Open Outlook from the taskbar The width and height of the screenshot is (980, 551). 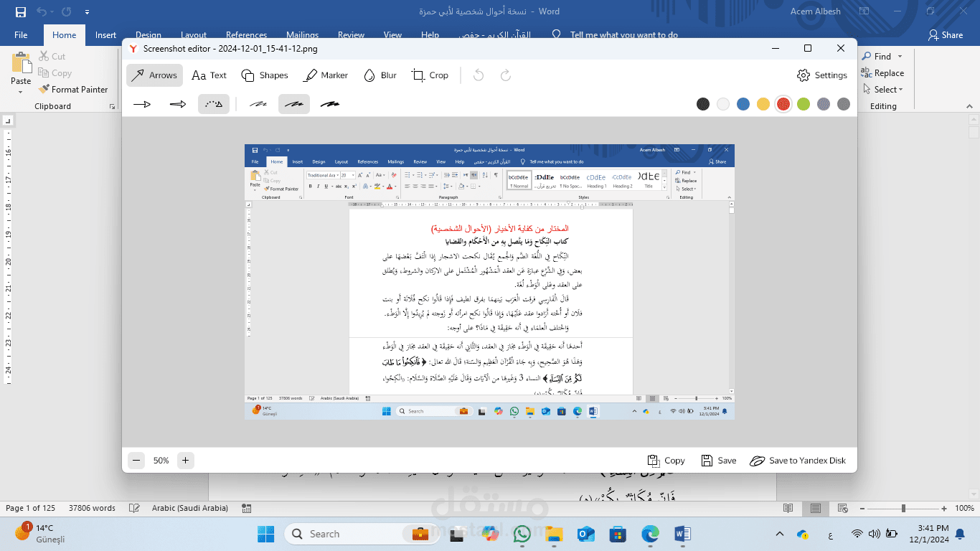pyautogui.click(x=586, y=534)
